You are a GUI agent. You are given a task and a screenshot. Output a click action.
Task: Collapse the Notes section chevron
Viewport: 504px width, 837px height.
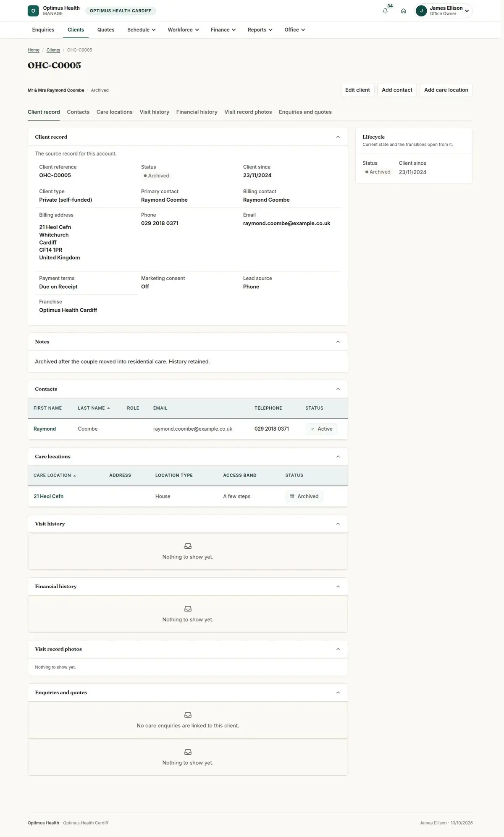pos(338,342)
